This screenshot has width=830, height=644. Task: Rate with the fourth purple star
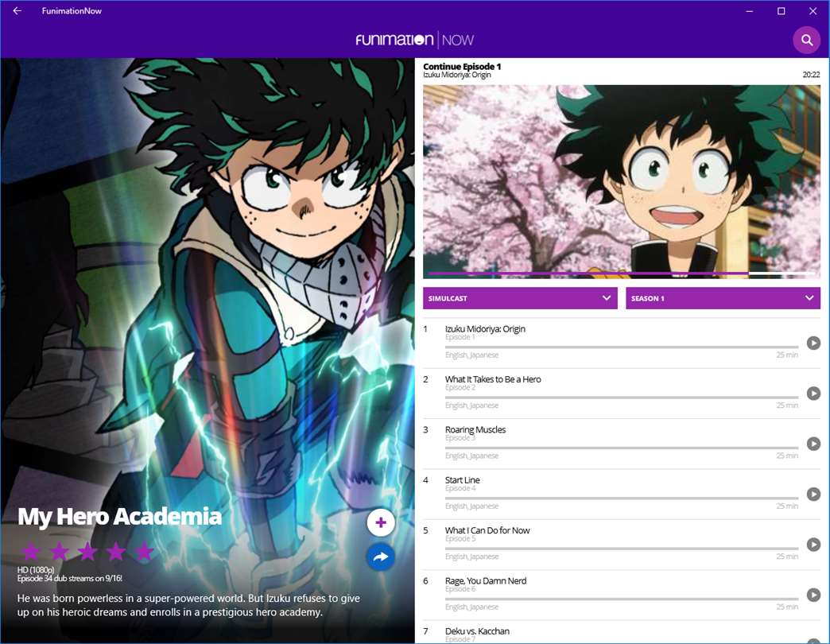(116, 552)
